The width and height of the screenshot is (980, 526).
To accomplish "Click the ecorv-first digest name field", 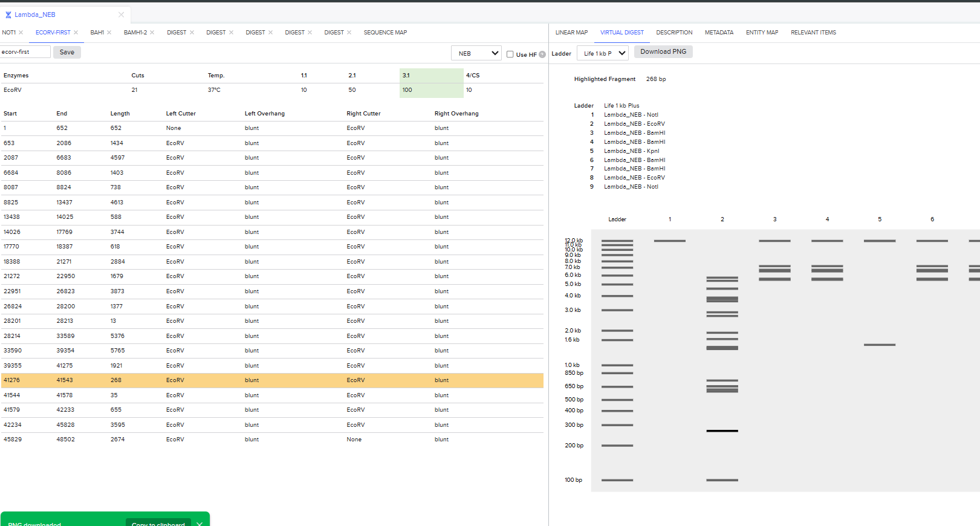I will (x=25, y=52).
